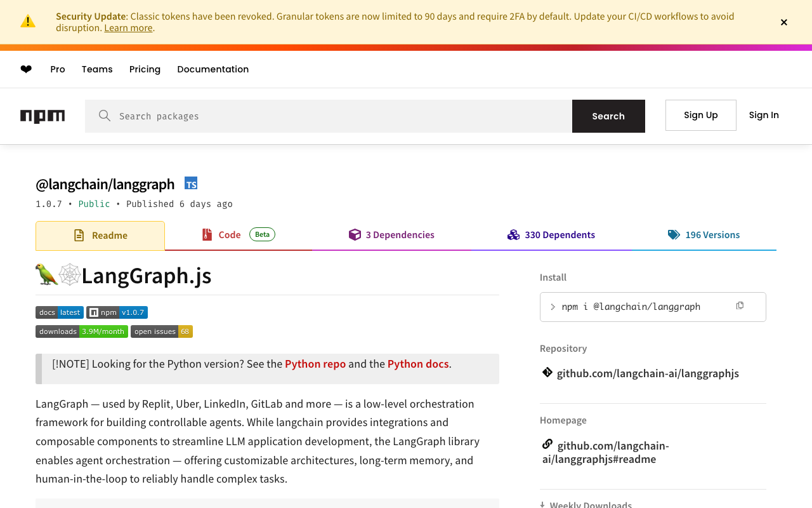
Task: Click the magnifier icon in search box
Action: coord(105,116)
